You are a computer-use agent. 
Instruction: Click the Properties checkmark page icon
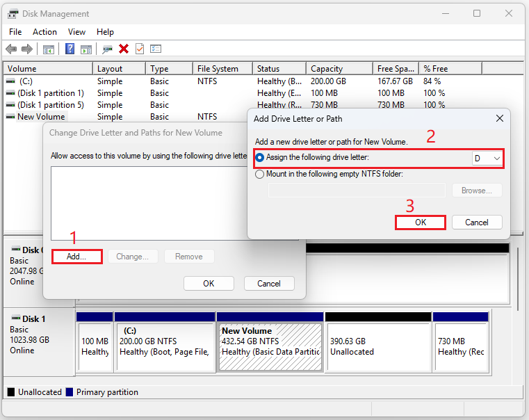tap(140, 49)
